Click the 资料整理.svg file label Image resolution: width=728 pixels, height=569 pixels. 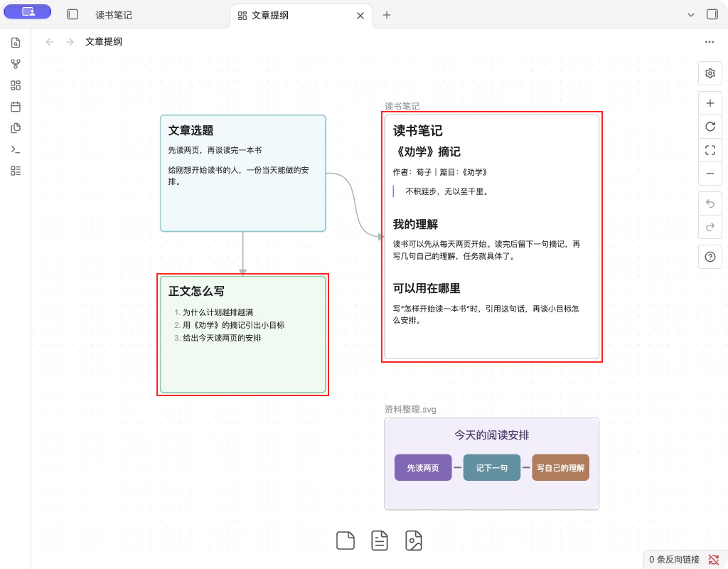click(x=410, y=409)
